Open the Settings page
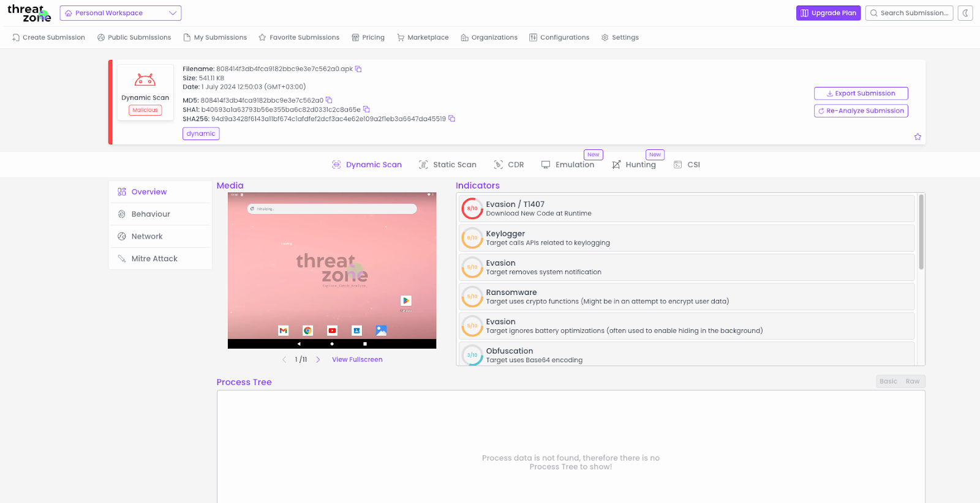This screenshot has width=980, height=503. [620, 37]
